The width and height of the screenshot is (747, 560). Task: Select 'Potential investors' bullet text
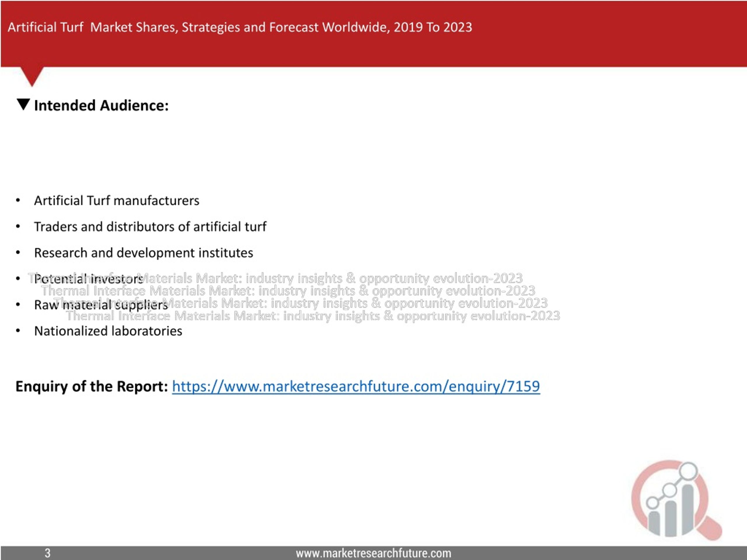tap(89, 279)
